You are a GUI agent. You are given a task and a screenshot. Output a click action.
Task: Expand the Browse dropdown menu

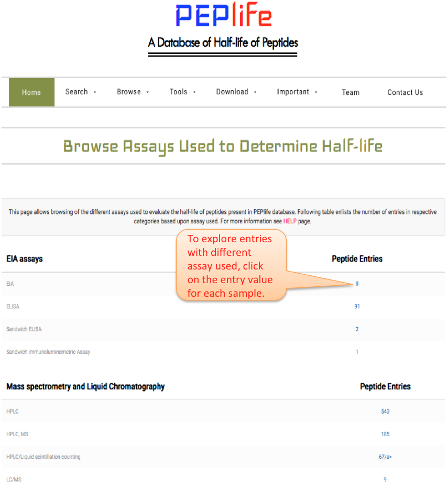(133, 92)
